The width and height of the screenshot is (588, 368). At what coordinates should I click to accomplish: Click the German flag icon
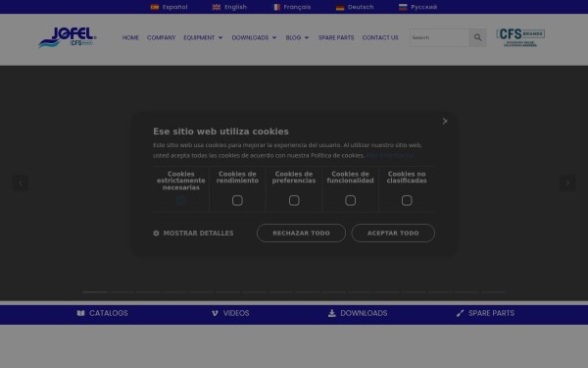click(340, 7)
